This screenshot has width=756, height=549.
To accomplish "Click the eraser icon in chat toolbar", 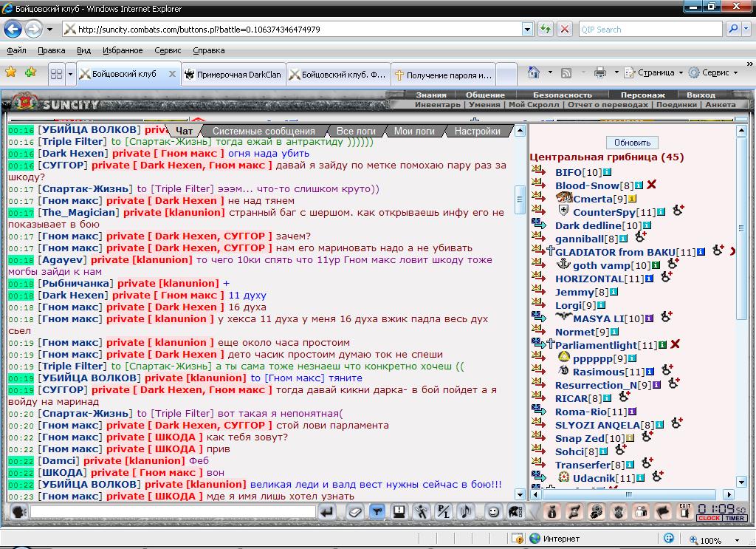I will click(x=355, y=512).
